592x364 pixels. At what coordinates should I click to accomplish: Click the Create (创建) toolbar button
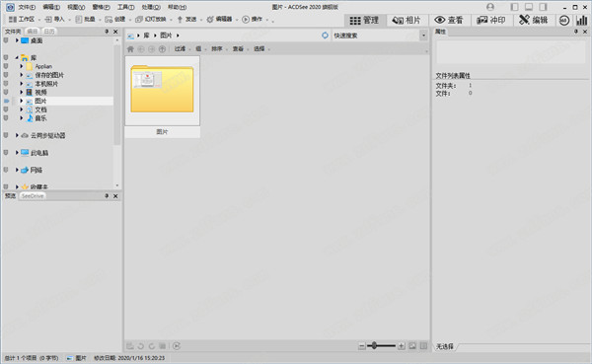[x=117, y=20]
